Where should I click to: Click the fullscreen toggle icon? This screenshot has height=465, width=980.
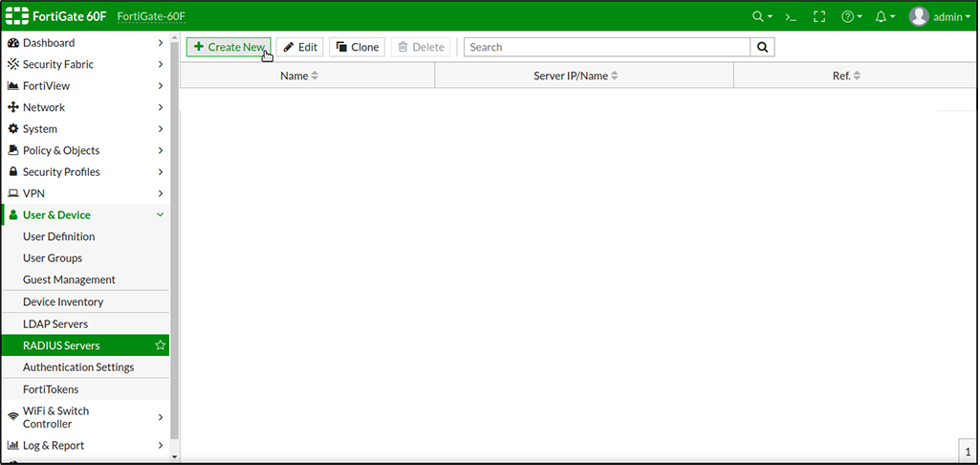818,17
